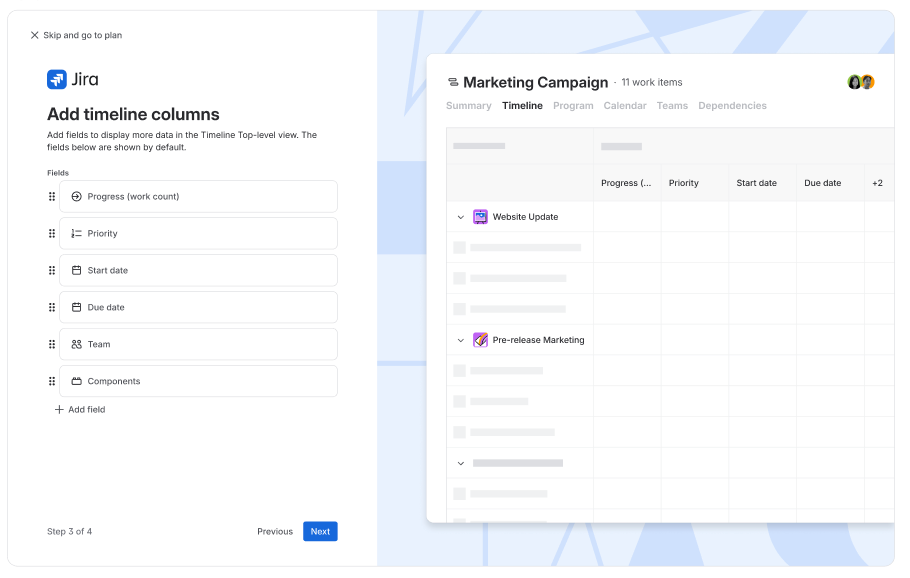Screen dimensions: 910x578
Task: Select the Team field box
Action: pos(198,344)
